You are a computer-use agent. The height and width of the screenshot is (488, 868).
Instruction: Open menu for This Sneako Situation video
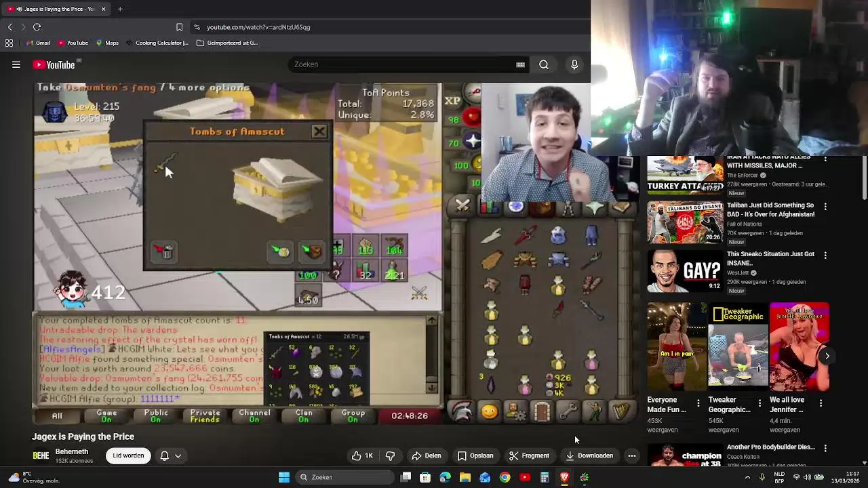point(825,255)
